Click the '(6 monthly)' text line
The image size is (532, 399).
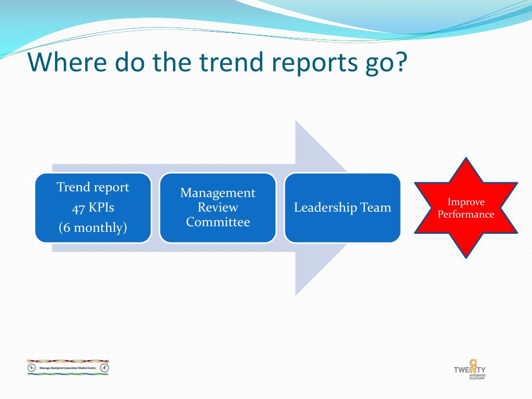pyautogui.click(x=93, y=228)
